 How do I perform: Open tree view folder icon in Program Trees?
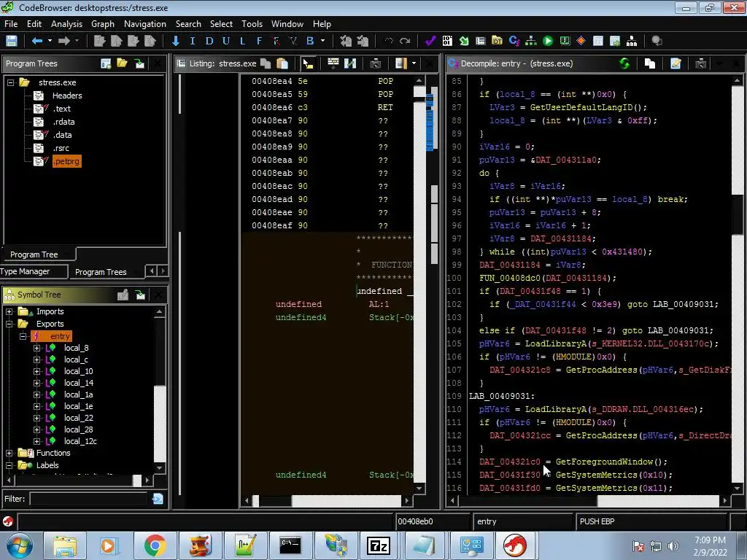point(122,63)
